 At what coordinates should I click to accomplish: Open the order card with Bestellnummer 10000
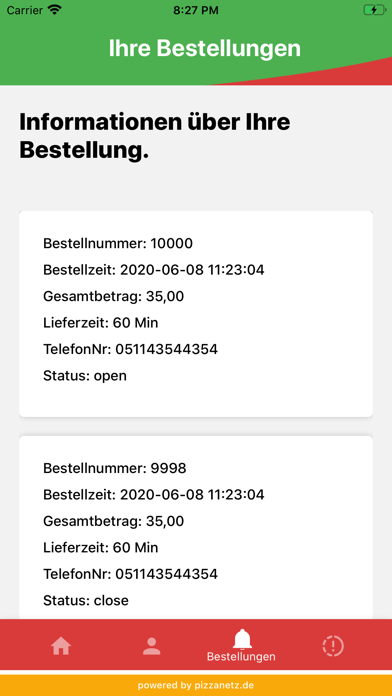[x=196, y=314]
